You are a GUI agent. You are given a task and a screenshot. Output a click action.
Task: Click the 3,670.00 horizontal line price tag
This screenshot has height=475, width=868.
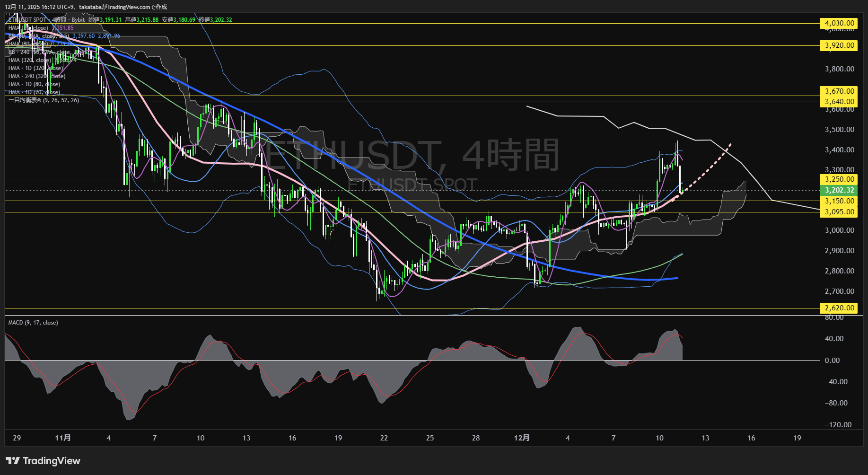click(839, 91)
